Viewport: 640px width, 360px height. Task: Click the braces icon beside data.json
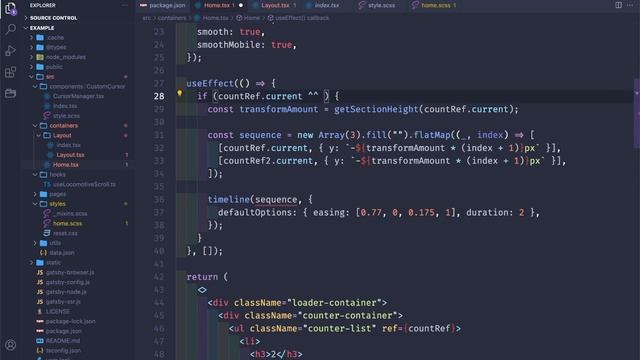tap(43, 253)
